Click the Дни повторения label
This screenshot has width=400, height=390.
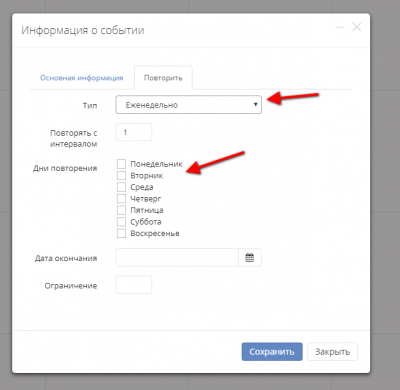(65, 168)
